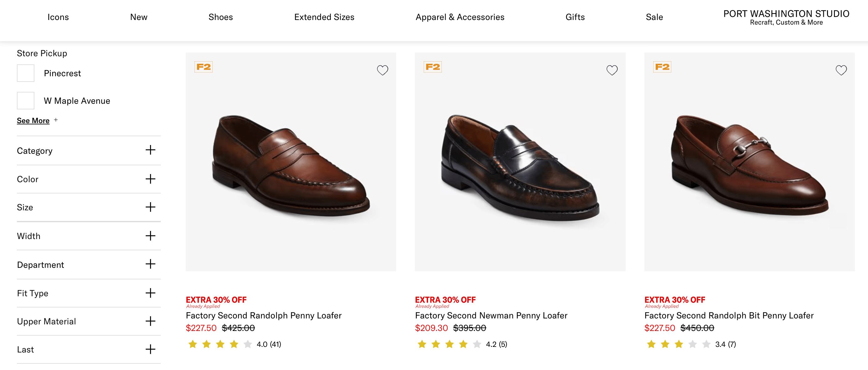Click star rating of Randolph Penny Loafer

[220, 344]
